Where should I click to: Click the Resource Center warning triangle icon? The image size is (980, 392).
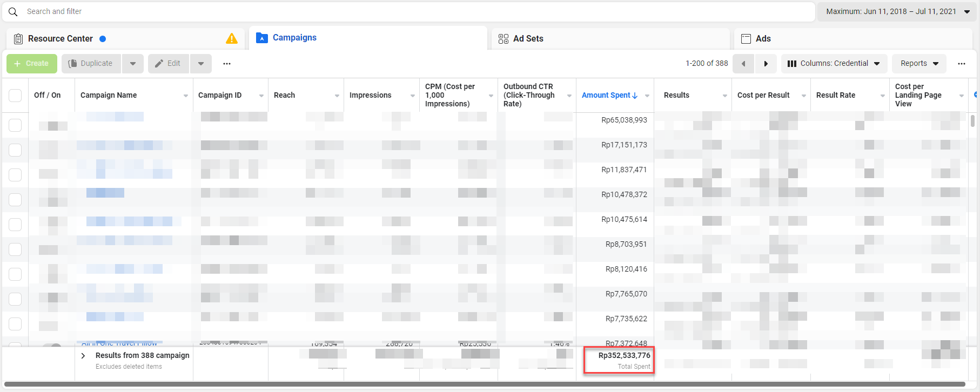(232, 38)
